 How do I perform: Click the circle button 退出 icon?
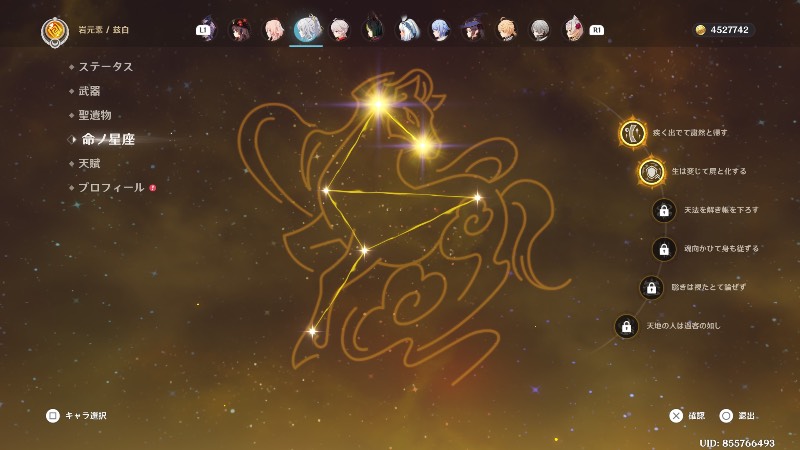726,416
